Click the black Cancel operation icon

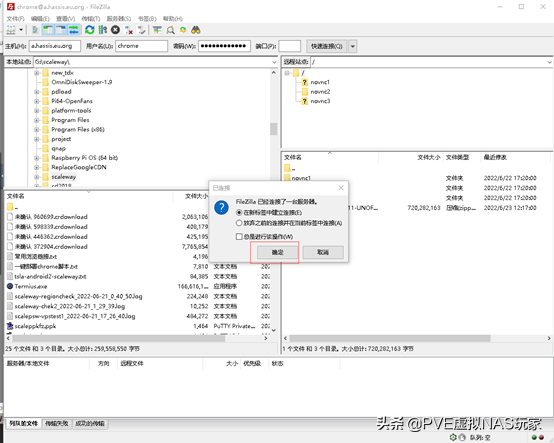tap(116, 30)
